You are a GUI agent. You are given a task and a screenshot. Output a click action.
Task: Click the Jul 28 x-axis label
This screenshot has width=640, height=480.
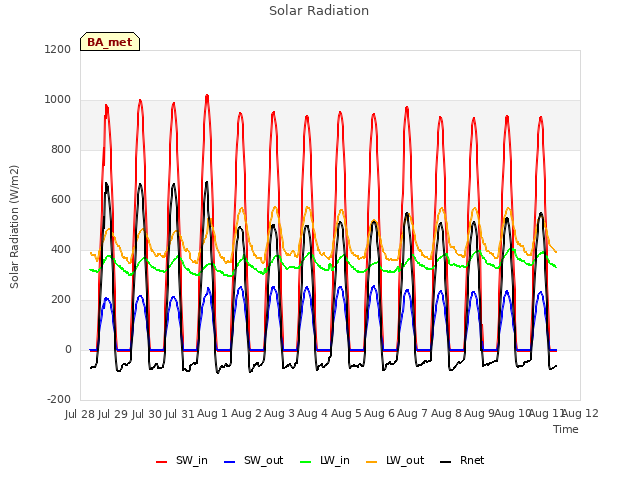click(80, 414)
